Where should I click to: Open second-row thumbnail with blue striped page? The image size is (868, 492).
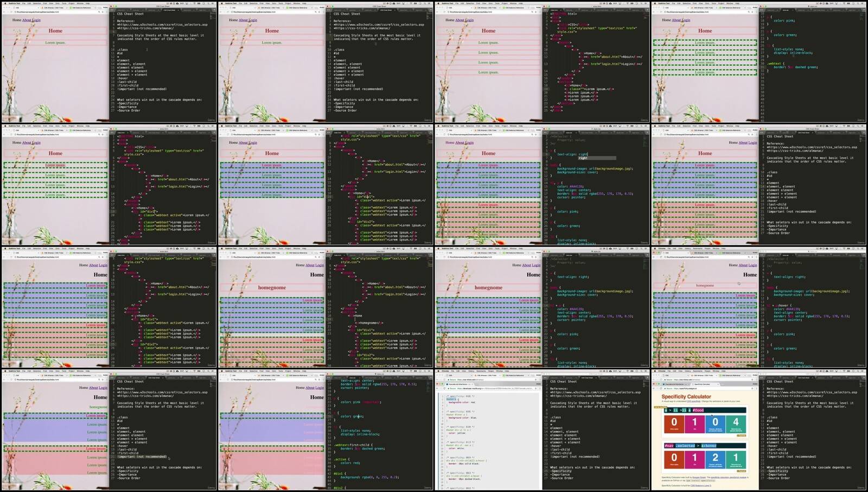coord(325,185)
